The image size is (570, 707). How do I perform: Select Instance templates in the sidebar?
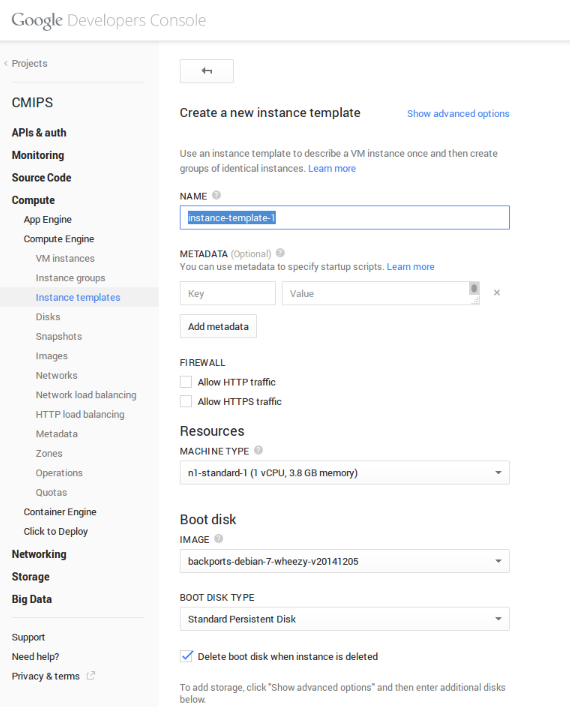pos(78,297)
